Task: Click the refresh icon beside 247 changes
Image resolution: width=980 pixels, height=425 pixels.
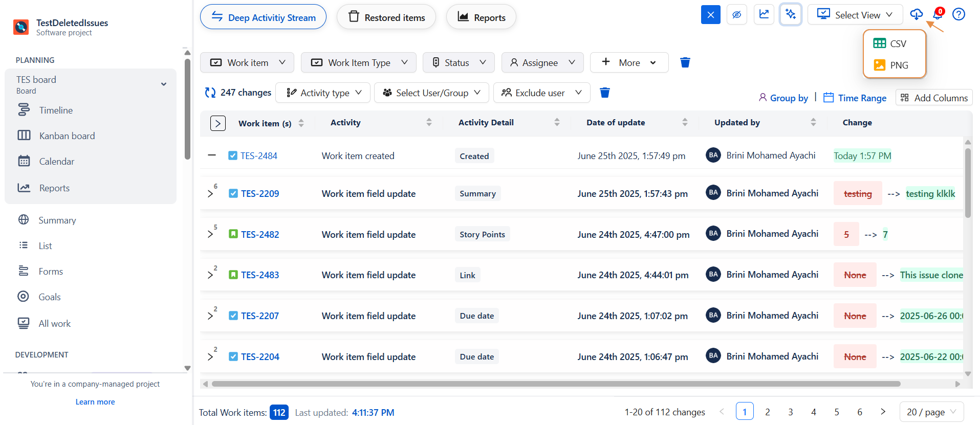Action: pos(210,93)
